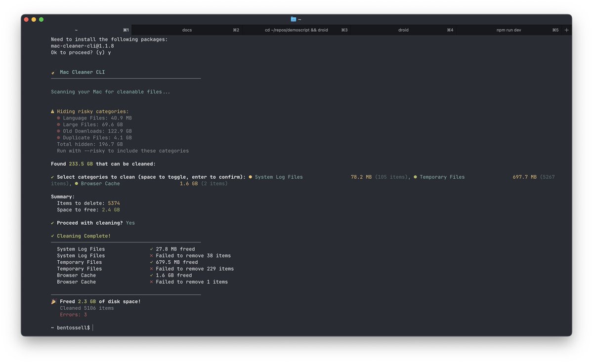Click the checkmark next to 27.8 MB freed

[x=152, y=249]
